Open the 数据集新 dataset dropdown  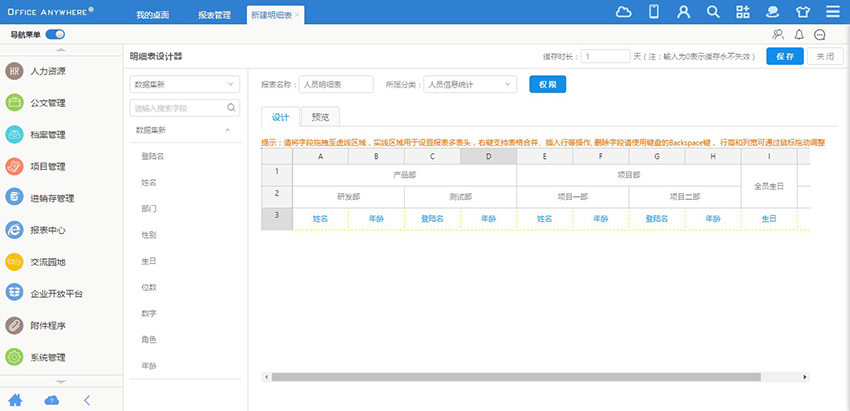pos(185,85)
